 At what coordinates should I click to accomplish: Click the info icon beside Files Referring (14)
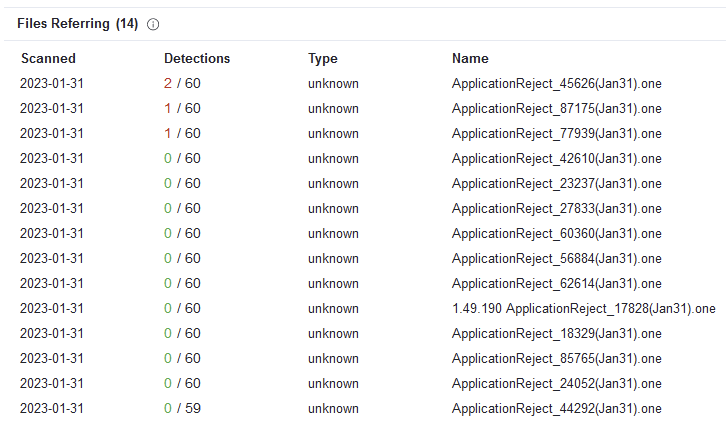[x=153, y=23]
